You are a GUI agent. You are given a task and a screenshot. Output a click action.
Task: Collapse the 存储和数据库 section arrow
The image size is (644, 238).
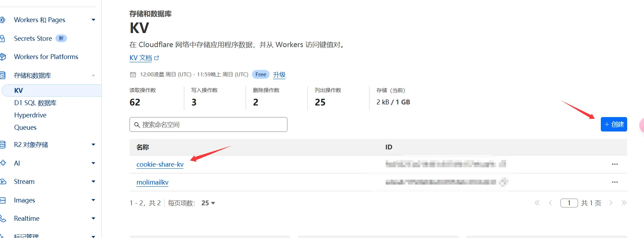tap(93, 75)
